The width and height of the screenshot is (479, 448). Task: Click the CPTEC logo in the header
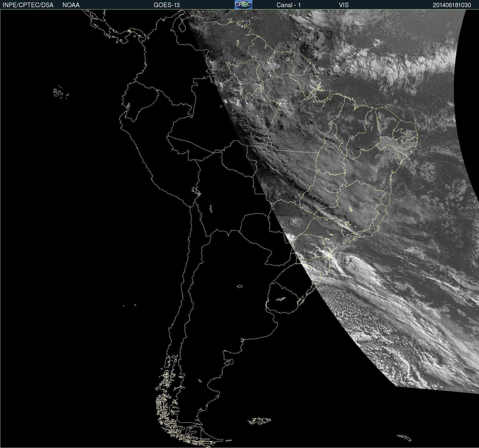(243, 5)
